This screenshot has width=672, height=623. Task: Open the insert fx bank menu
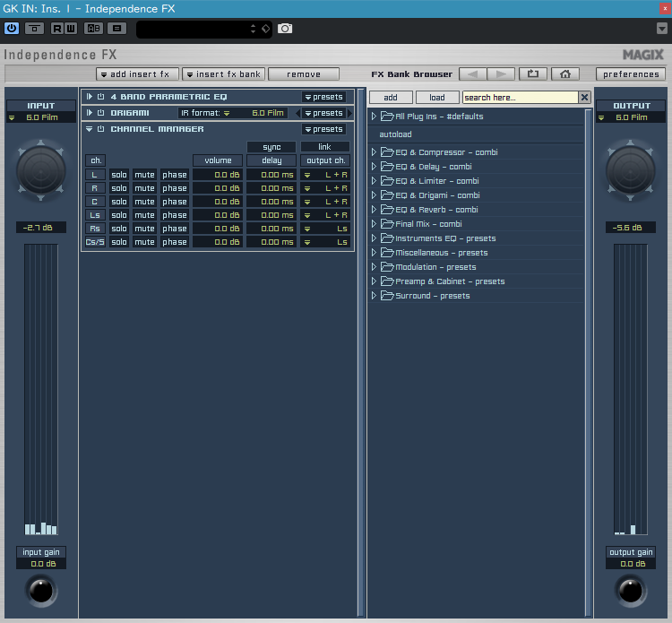224,74
